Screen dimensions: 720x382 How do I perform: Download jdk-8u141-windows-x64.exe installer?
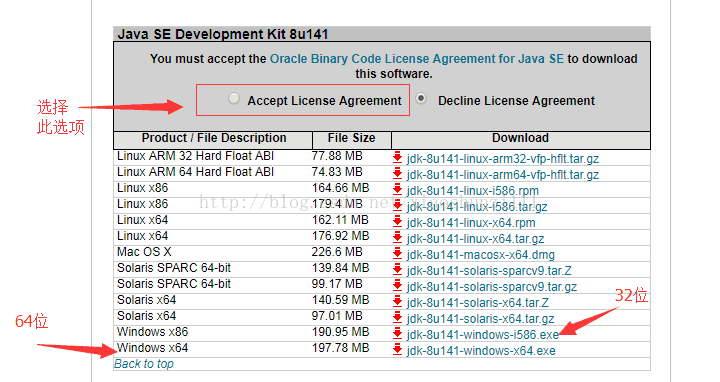(481, 351)
